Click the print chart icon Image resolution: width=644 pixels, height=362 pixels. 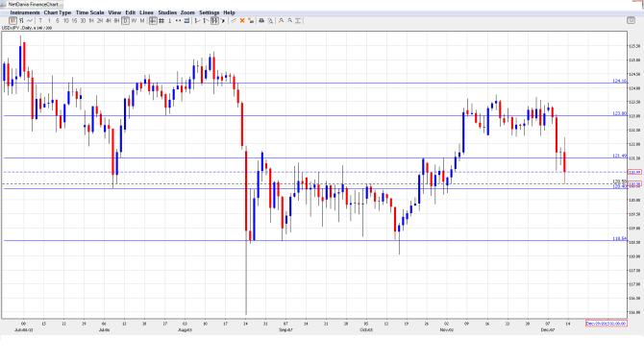point(261,20)
